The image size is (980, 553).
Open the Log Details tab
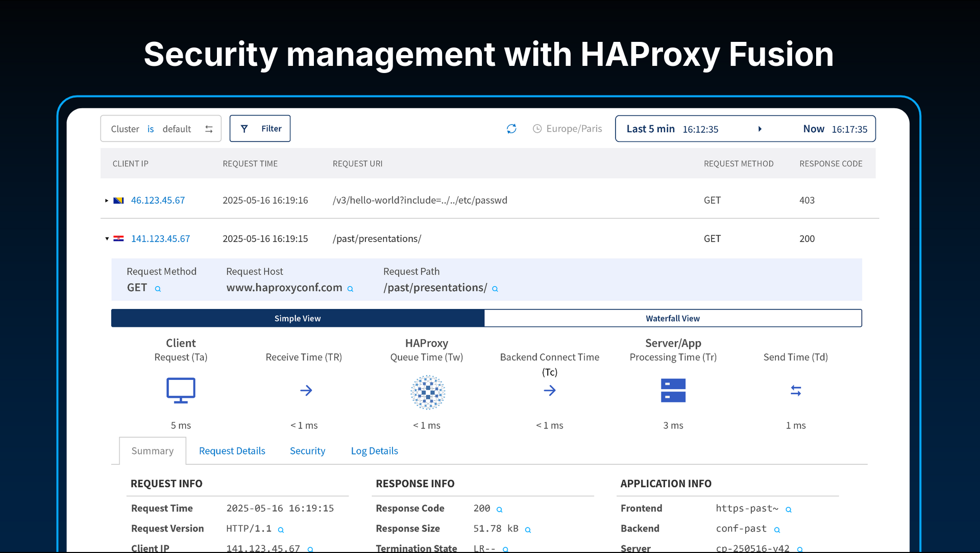[x=375, y=451]
